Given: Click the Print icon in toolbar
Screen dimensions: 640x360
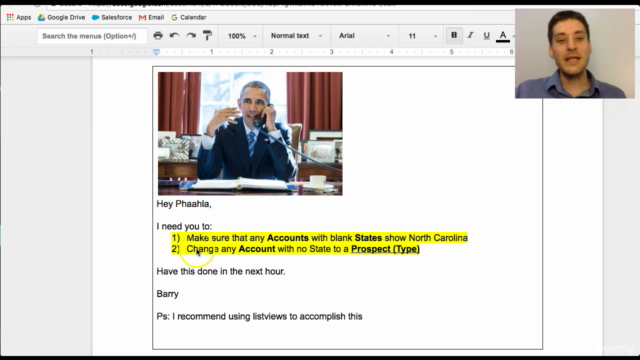Looking at the screenshot, I should pos(158,36).
